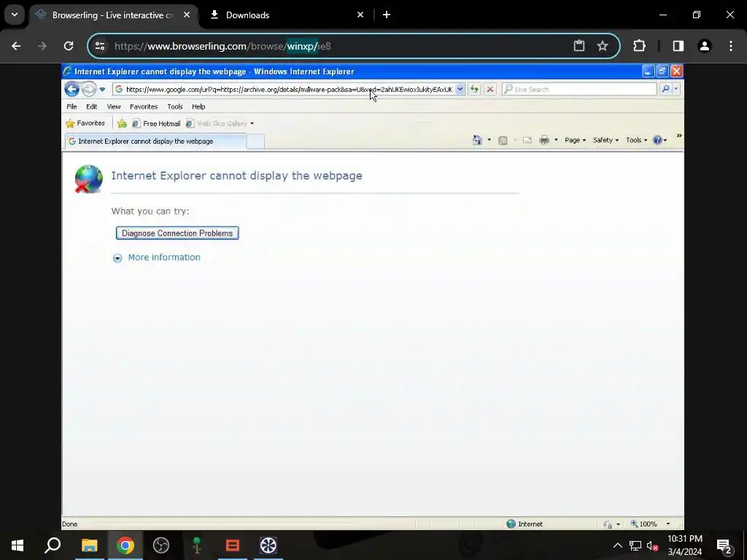Open the Tools command bar menu

(636, 140)
